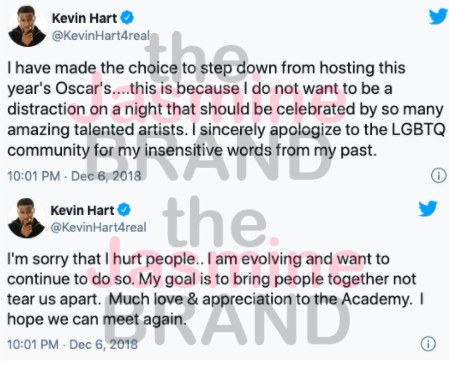Click the Twitter bird logo in first tweet
449x373 pixels.
438,16
